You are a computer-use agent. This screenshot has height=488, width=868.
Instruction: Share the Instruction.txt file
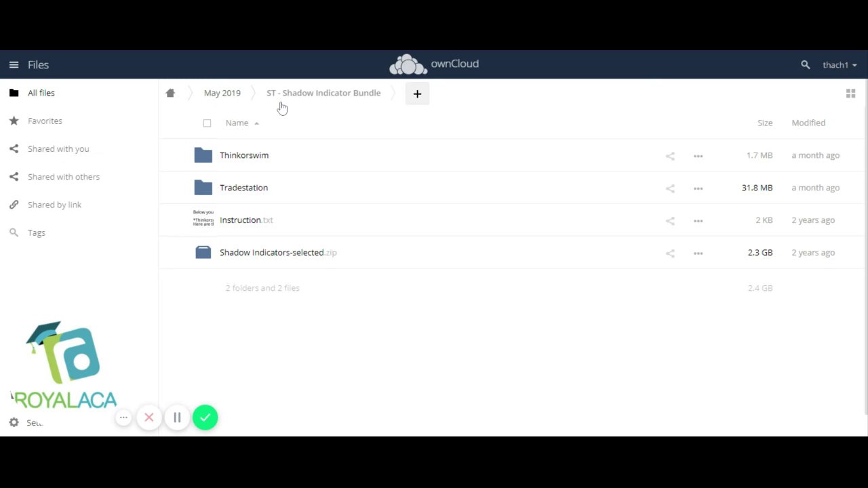click(670, 221)
